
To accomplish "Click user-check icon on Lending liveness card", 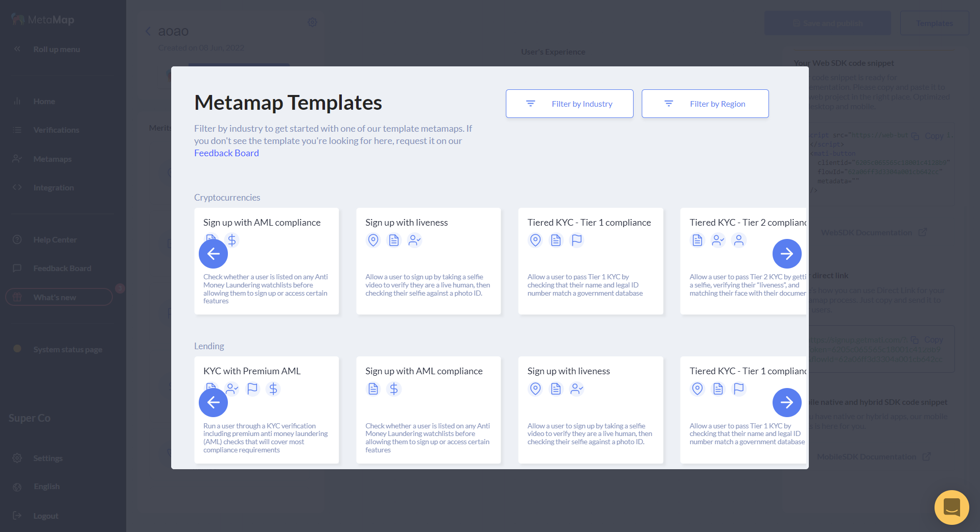I will click(577, 389).
